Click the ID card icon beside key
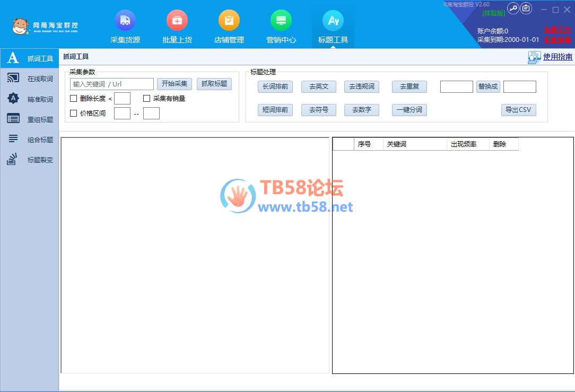The image size is (575, 392). [526, 8]
